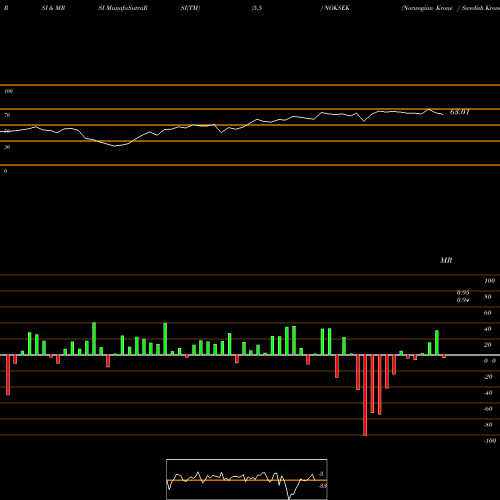Click the 30 level label on RSI axis
The width and height of the screenshot is (500, 500).
[x=7, y=147]
